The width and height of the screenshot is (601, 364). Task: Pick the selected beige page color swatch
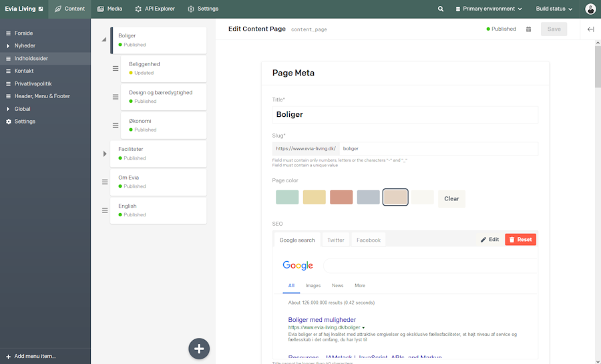[395, 197]
